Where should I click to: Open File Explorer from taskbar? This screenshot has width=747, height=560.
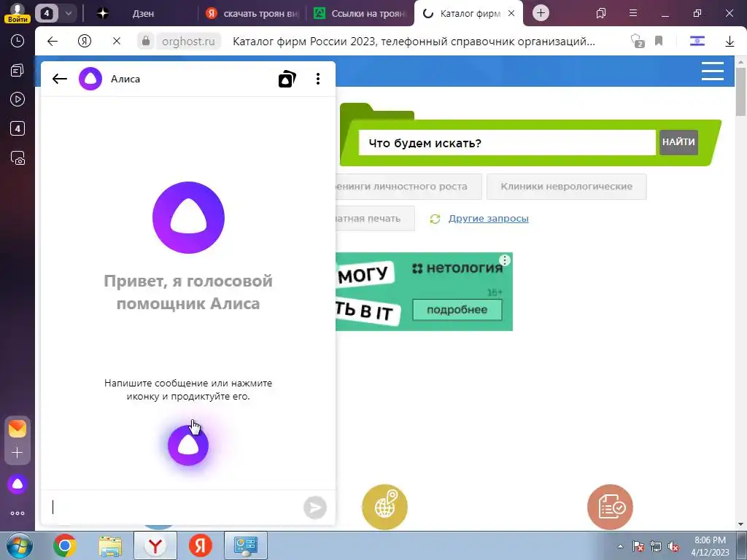[110, 545]
